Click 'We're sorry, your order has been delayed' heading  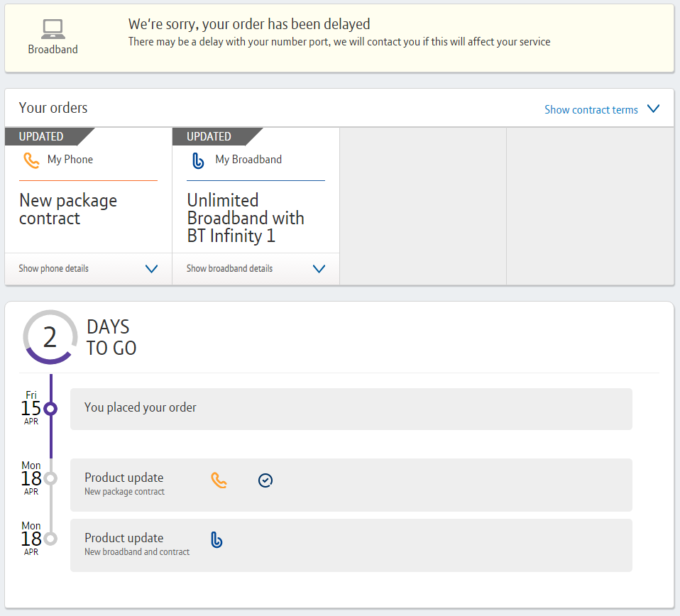point(249,24)
